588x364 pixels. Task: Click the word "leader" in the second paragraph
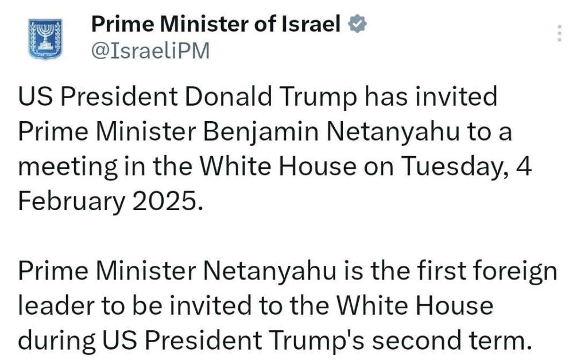click(56, 305)
